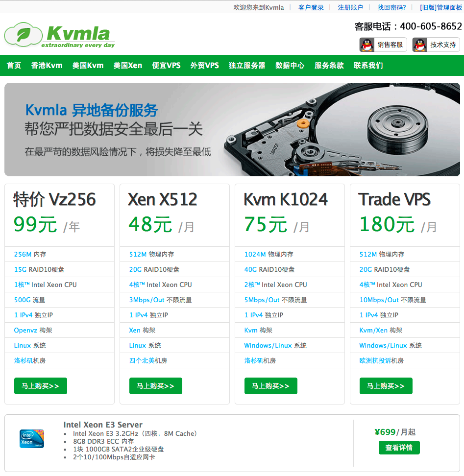464x476 pixels.
Task: Click the Kvm/Xen 构架 row
Action: 405,330
